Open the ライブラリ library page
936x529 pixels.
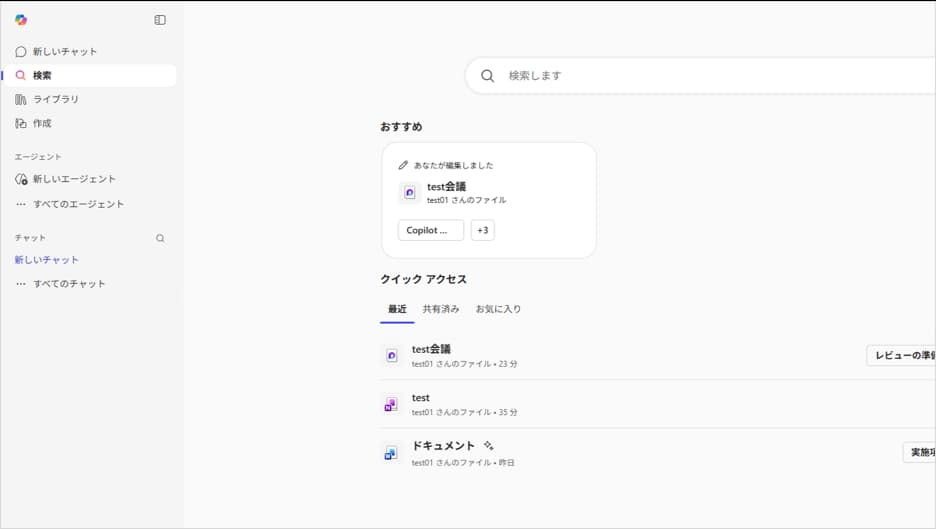(x=56, y=99)
